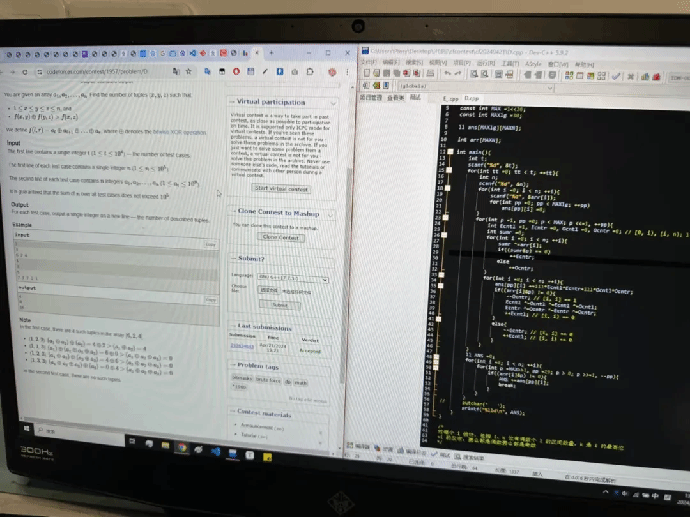This screenshot has width=690, height=518.
Task: Collapse the Clone Contest to Mashup panel
Action: (x=330, y=215)
